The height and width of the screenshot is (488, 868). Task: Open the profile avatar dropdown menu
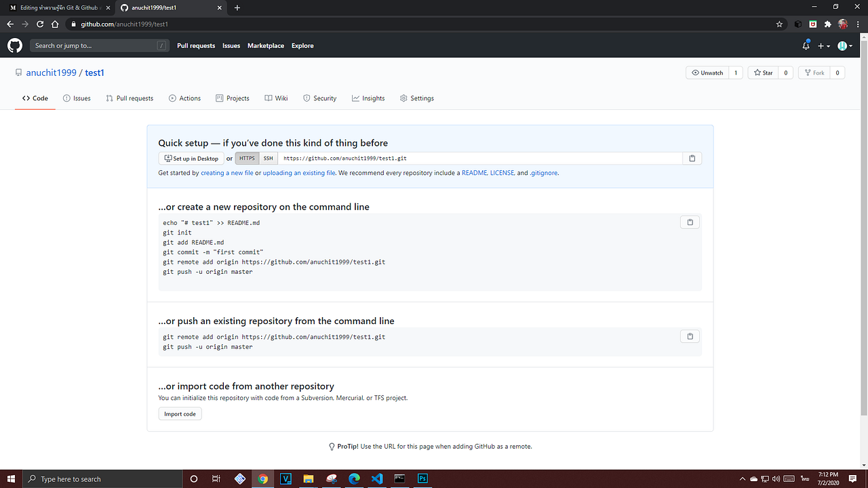[x=844, y=45]
